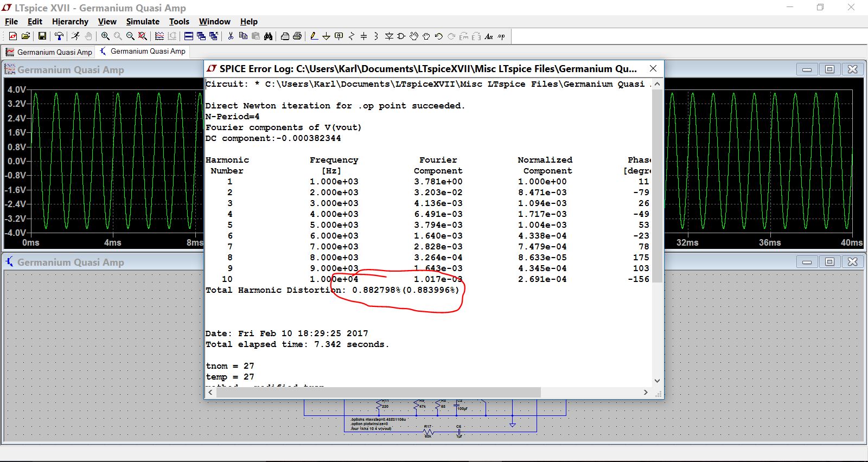Click the error log vertical scrollbar thumb
Image resolution: width=868 pixels, height=462 pixels.
tap(657, 185)
